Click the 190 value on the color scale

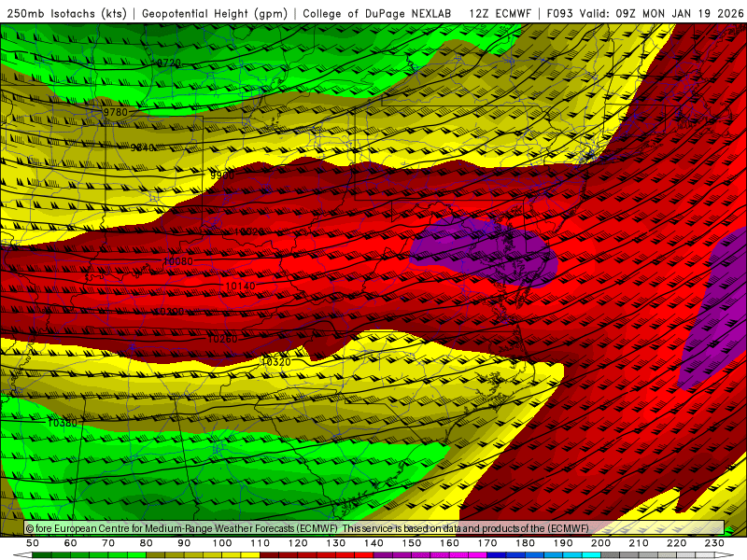(563, 543)
